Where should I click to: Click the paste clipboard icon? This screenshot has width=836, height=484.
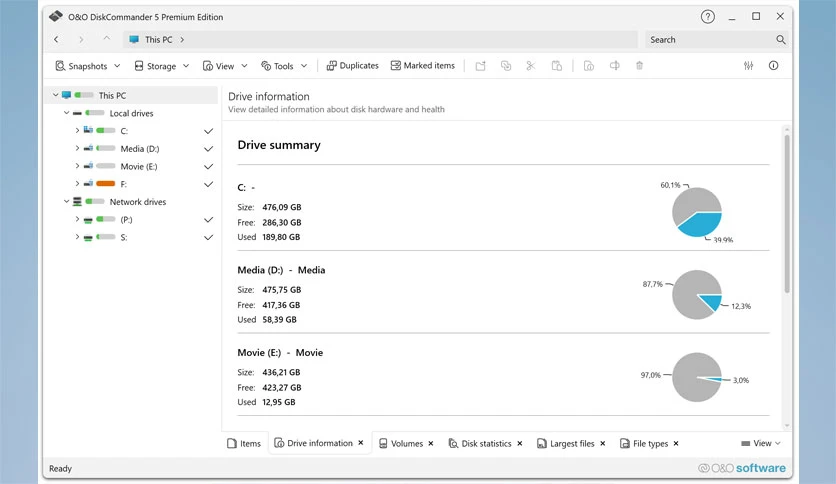click(557, 66)
